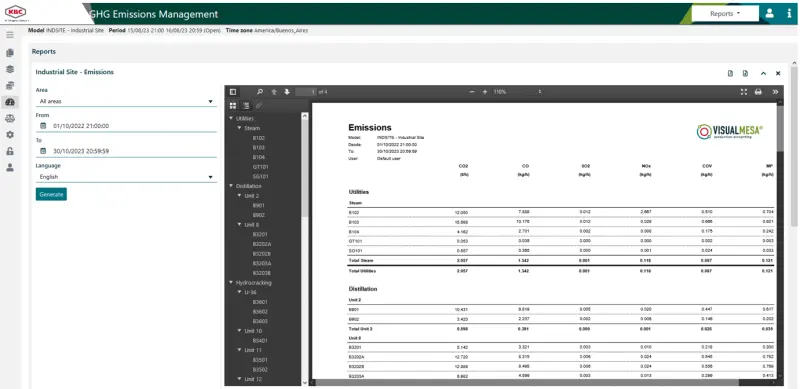Screen dimensions: 800x389
Task: Open the stacked layers icon in sidebar
Action: coord(10,69)
